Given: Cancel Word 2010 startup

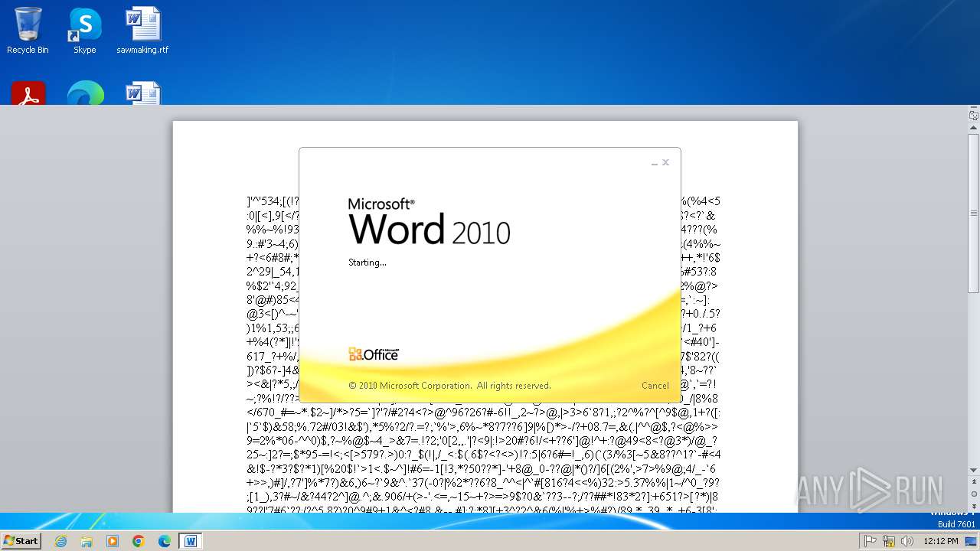Looking at the screenshot, I should pyautogui.click(x=655, y=386).
